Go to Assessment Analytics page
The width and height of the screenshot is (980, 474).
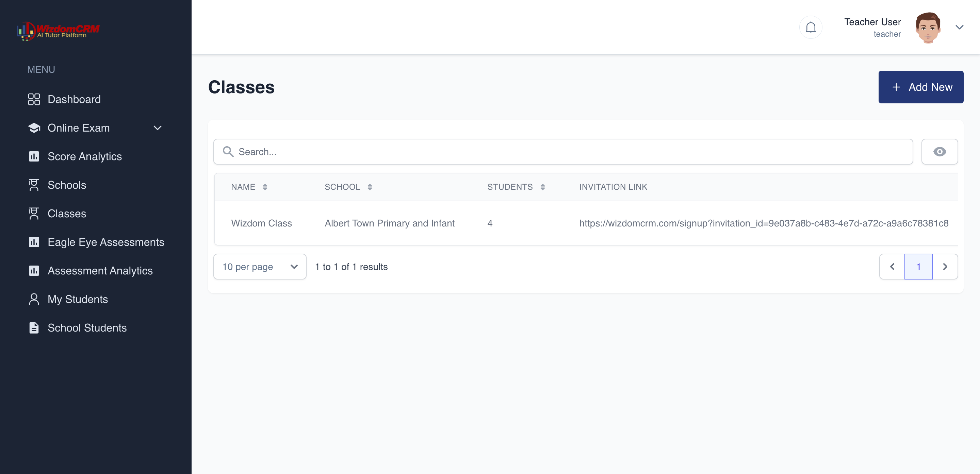tap(100, 271)
